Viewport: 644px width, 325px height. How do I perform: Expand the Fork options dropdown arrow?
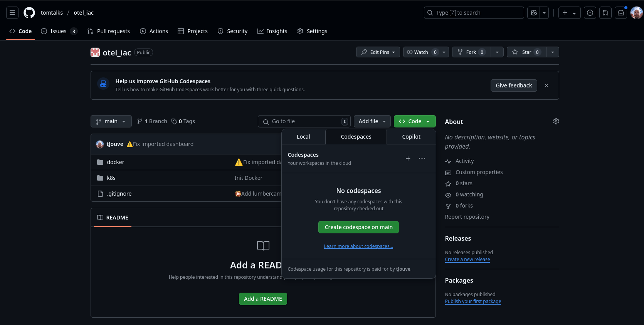pos(497,52)
